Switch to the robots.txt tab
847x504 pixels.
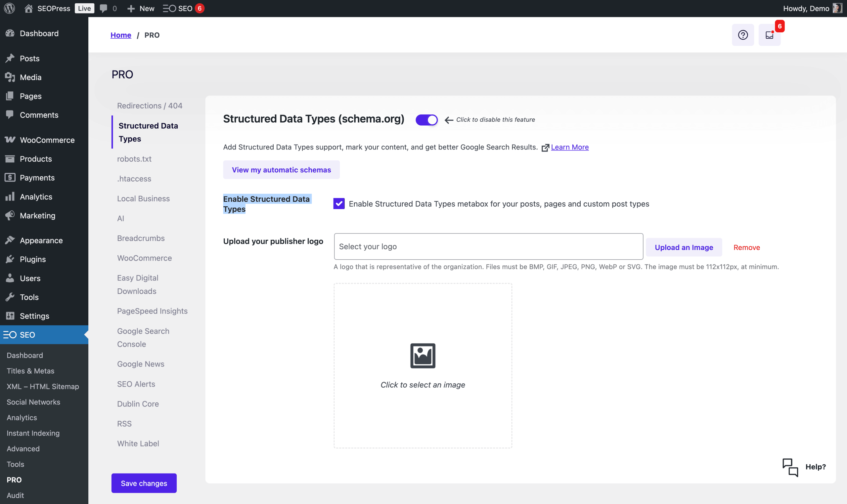(x=134, y=159)
